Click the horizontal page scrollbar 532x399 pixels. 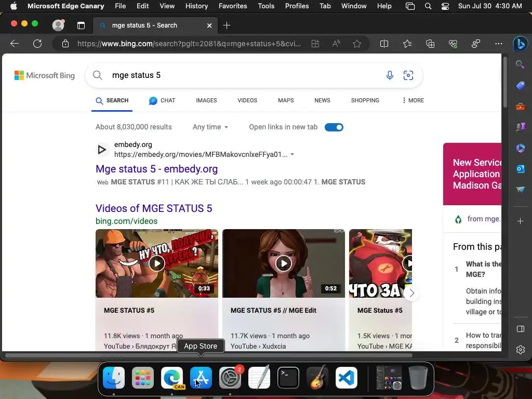pyautogui.click(x=209, y=355)
